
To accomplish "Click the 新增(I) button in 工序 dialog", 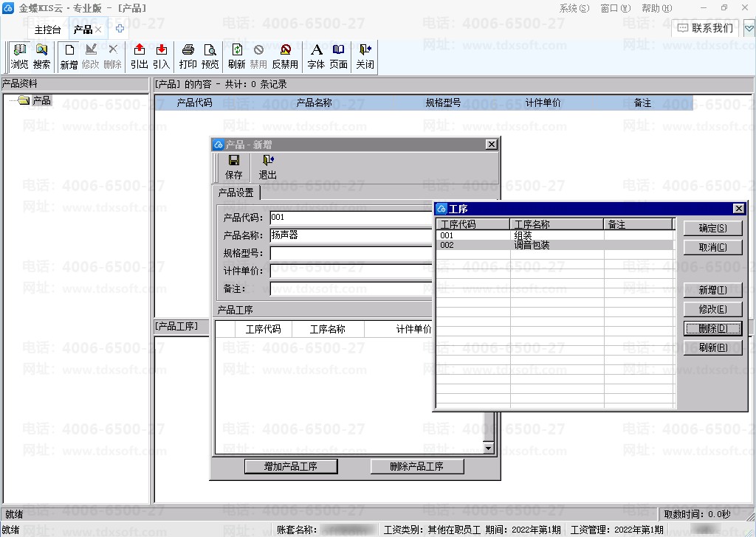I will 712,290.
